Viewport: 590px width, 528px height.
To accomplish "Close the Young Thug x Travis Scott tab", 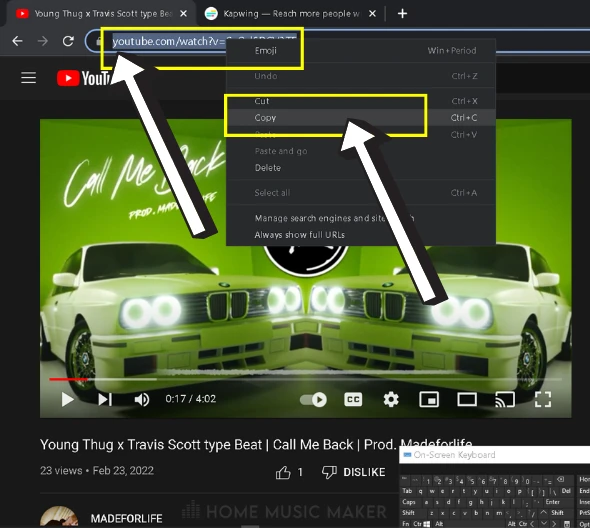I will coord(183,14).
